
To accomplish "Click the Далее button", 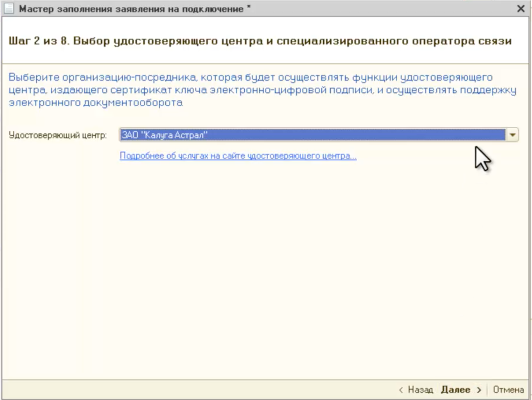I will click(x=461, y=390).
